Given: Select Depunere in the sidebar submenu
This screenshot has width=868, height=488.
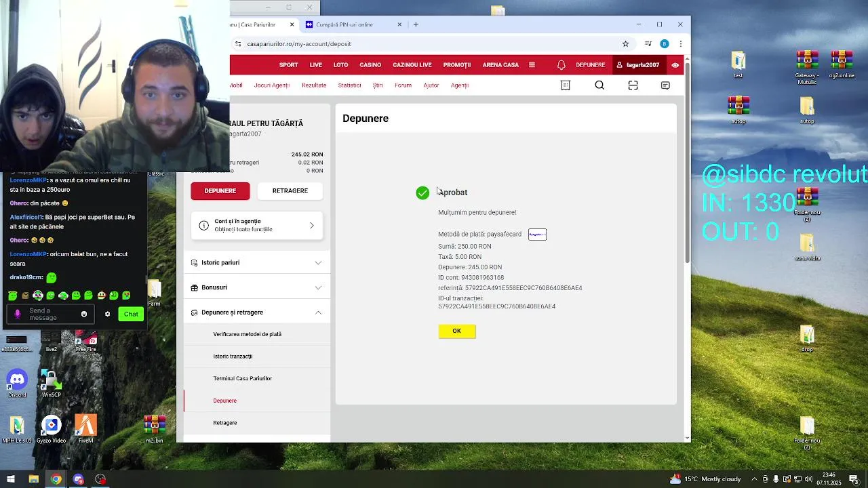Looking at the screenshot, I should (x=224, y=401).
